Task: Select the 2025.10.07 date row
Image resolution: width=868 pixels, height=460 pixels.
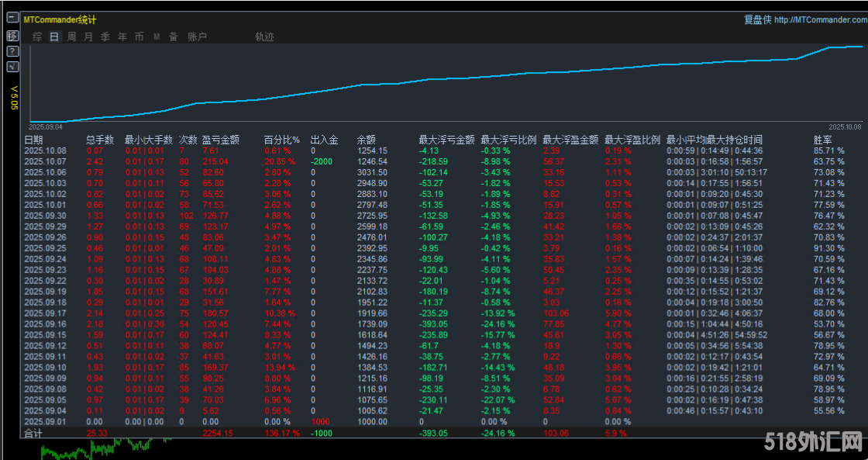Action: [x=45, y=161]
